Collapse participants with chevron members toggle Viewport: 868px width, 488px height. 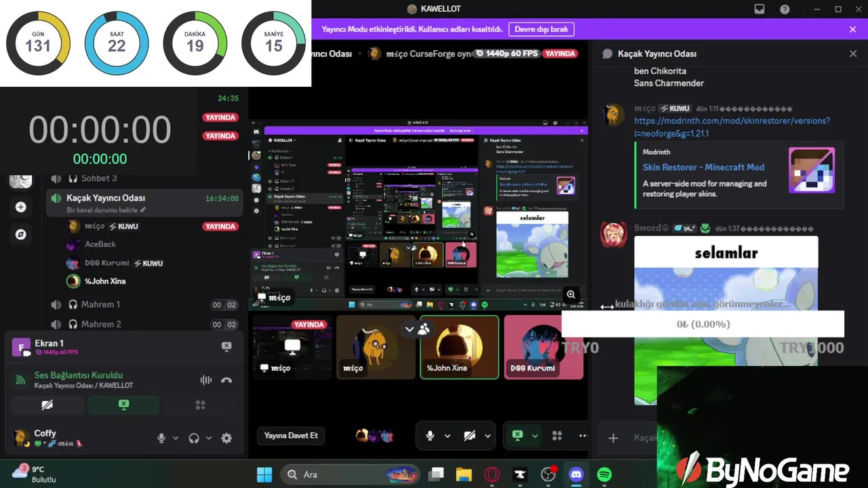417,329
